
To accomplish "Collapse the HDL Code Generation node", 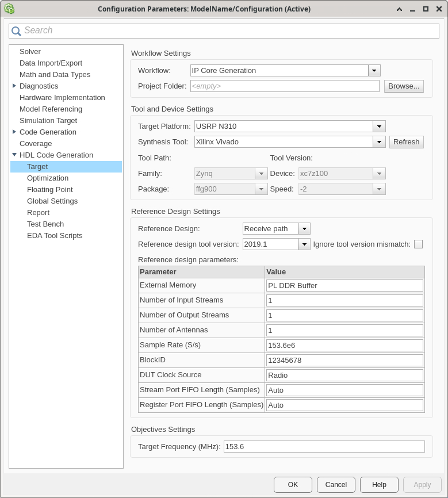I will tap(14, 155).
